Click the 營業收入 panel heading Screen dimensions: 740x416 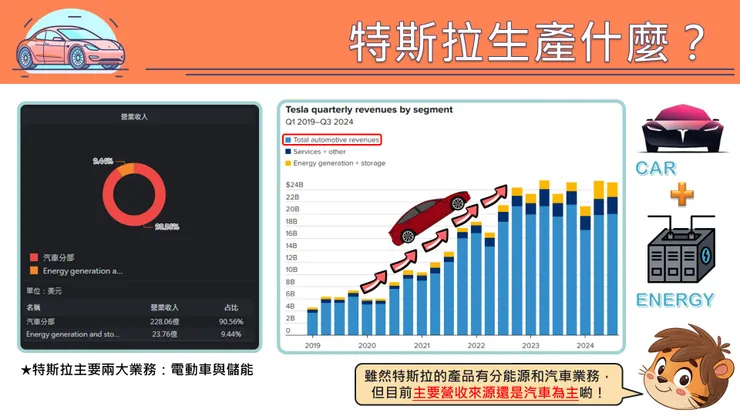134,117
